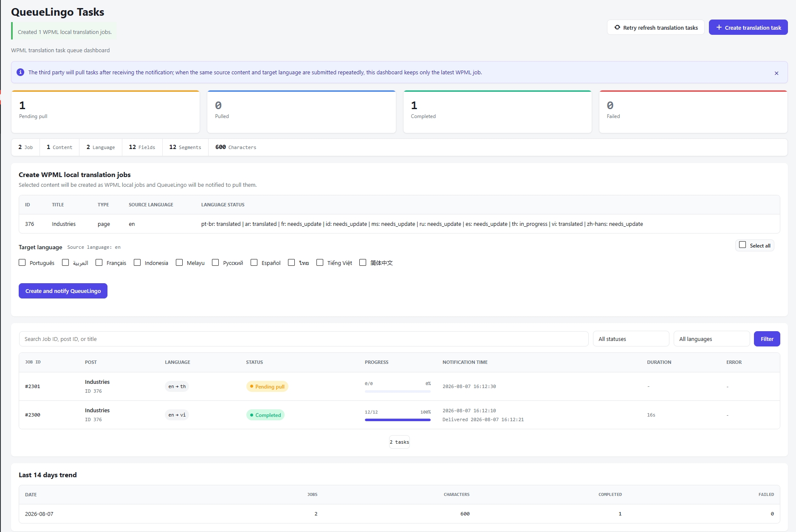Check the Tiếng Việt language checkbox
This screenshot has height=532, width=796.
[x=320, y=262]
